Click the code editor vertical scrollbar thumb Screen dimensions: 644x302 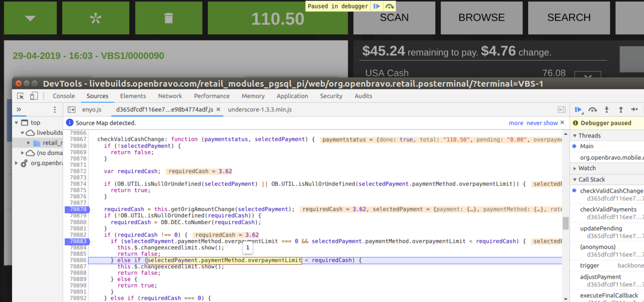pos(565,223)
